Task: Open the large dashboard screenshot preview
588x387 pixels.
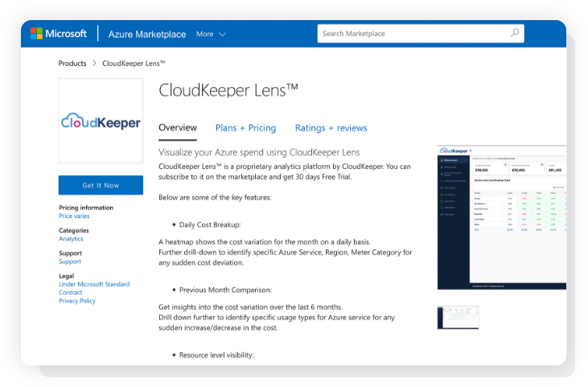Action: [x=502, y=217]
